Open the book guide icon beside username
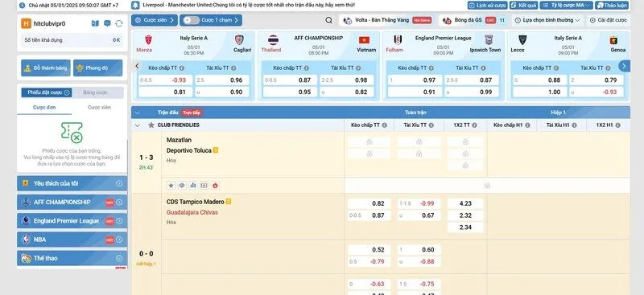This screenshot has height=295, width=644. click(95, 23)
